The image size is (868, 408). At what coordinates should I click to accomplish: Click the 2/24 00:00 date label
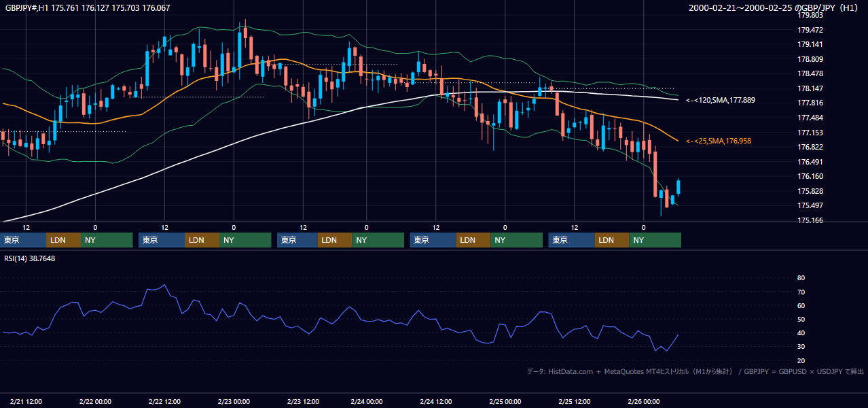366,401
